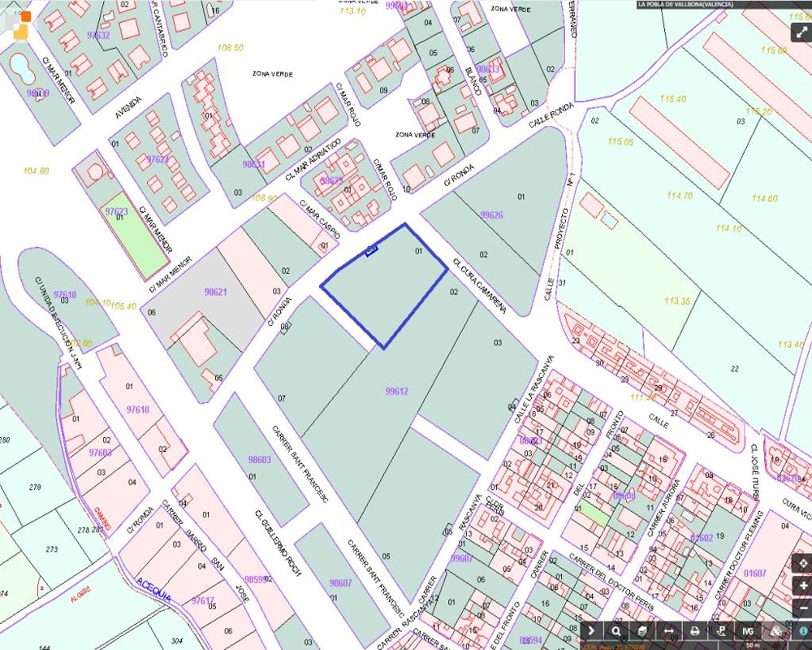Expand the toolbar with the chevron arrow

click(x=590, y=630)
